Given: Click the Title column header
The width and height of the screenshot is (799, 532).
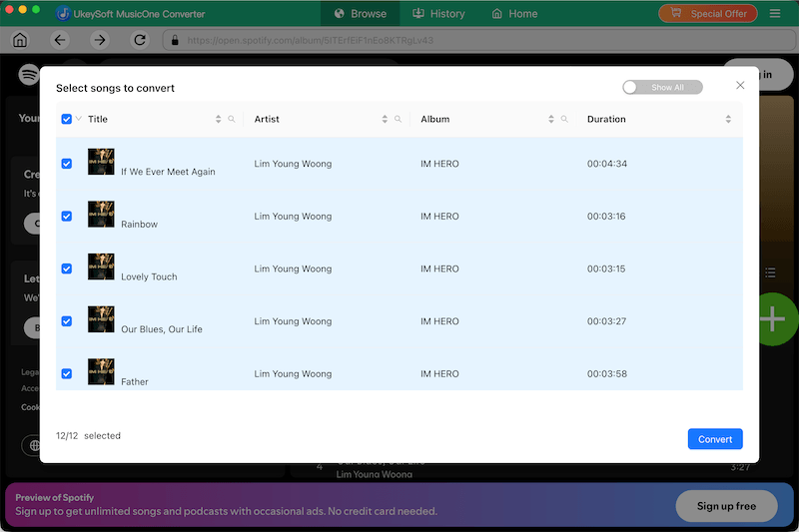Looking at the screenshot, I should [98, 119].
